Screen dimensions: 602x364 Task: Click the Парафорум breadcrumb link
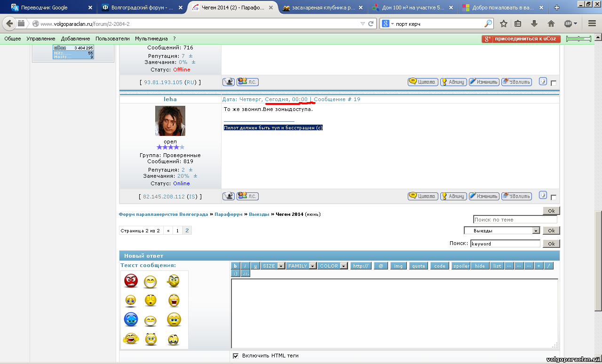tap(228, 214)
